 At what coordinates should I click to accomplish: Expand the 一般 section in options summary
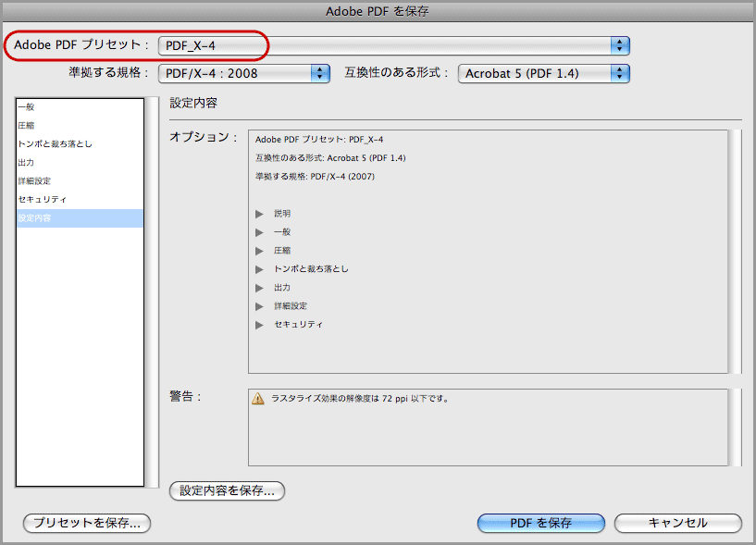pos(259,232)
